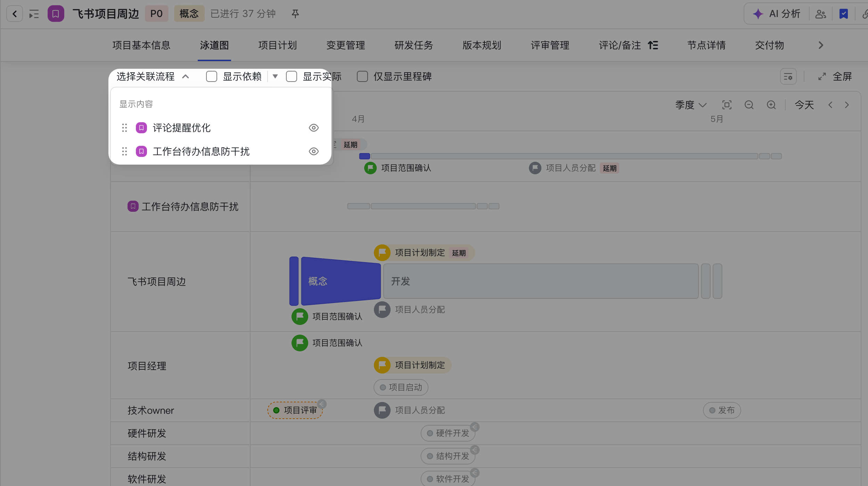Switch to 节点详情 tab
The width and height of the screenshot is (868, 486).
click(x=706, y=45)
